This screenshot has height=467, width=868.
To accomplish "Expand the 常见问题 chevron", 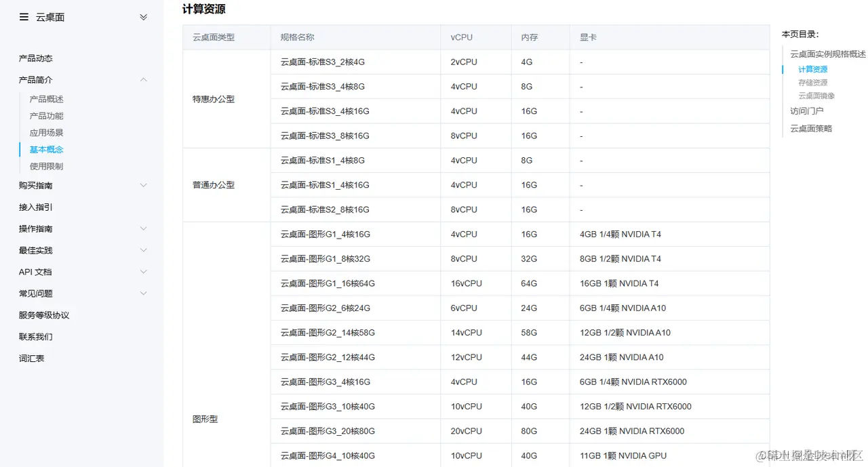I will click(x=143, y=293).
